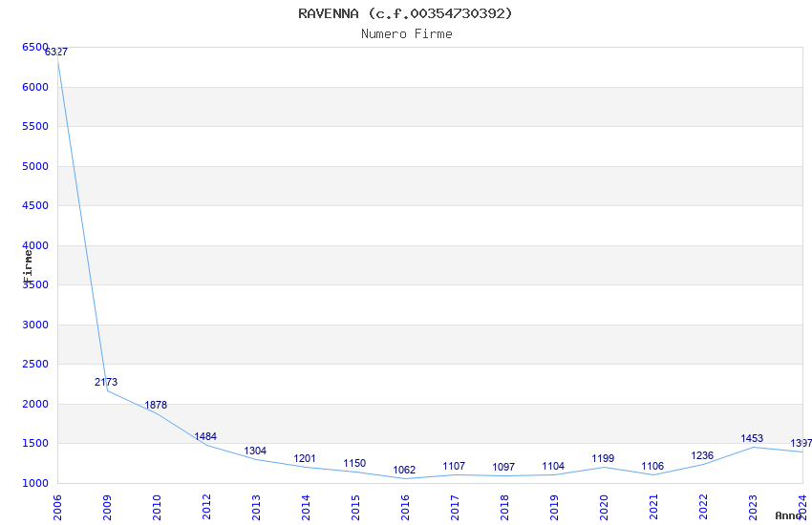The width and height of the screenshot is (812, 525).
Task: Click the data label 1104
Action: tap(553, 467)
